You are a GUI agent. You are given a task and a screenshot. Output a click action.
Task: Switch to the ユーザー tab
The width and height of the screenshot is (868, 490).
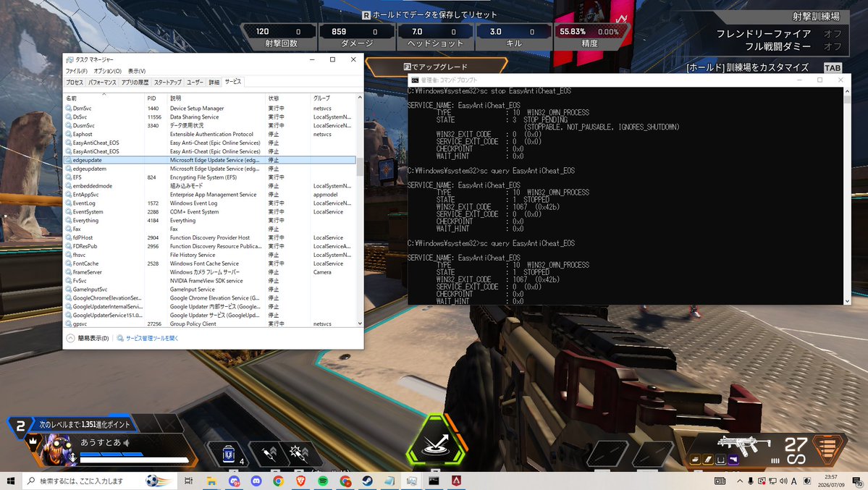click(x=195, y=82)
